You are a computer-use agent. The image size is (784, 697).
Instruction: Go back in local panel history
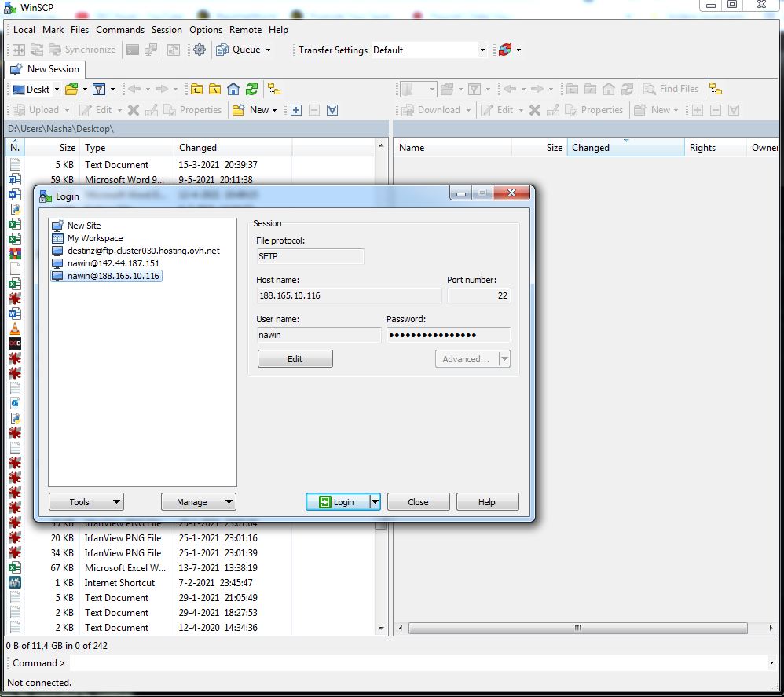134,90
